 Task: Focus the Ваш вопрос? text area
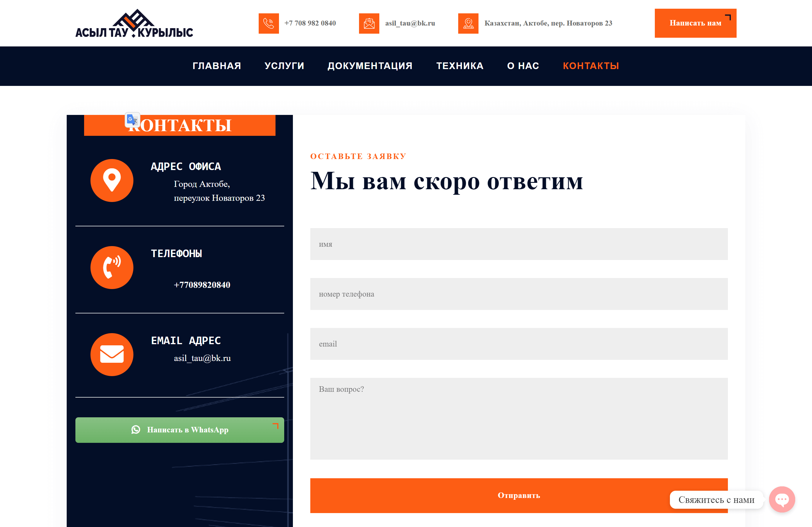click(x=519, y=418)
